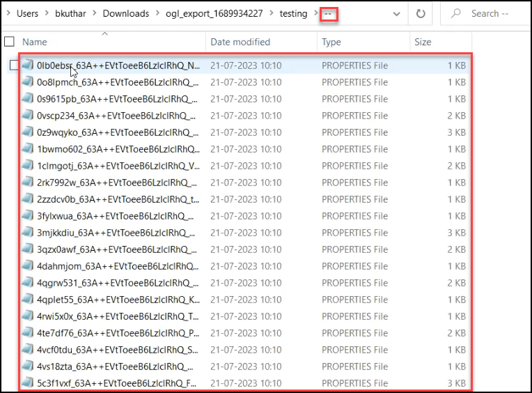This screenshot has width=532, height=393.
Task: Click the file icon of 1bwmo602_63A++EVtToeeB6LzlclRhQ...
Action: [28, 148]
